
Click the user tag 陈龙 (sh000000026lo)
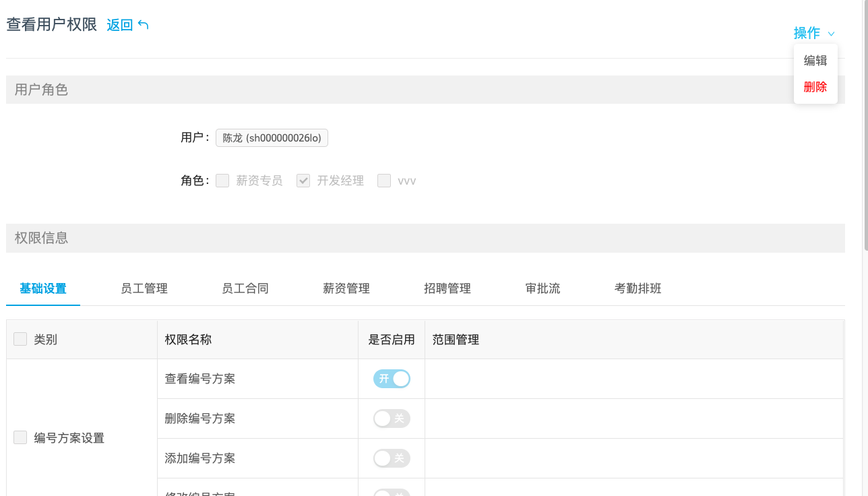[x=272, y=138]
